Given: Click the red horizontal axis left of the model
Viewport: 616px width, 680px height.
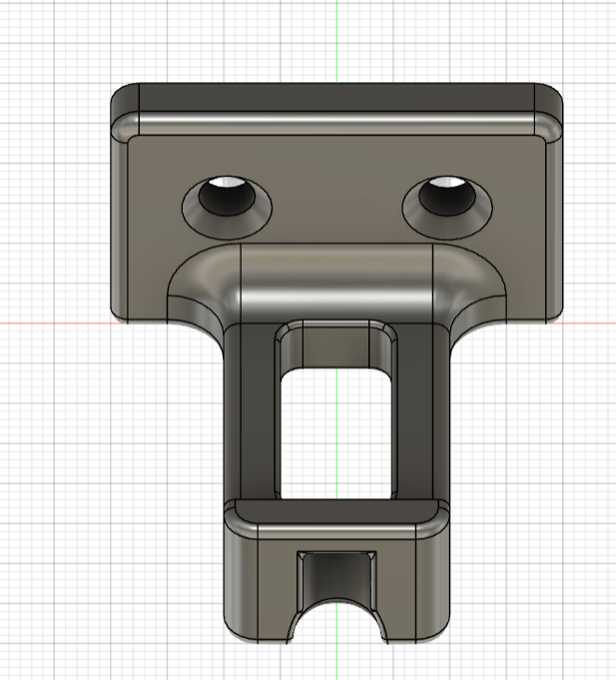Looking at the screenshot, I should pyautogui.click(x=54, y=324).
